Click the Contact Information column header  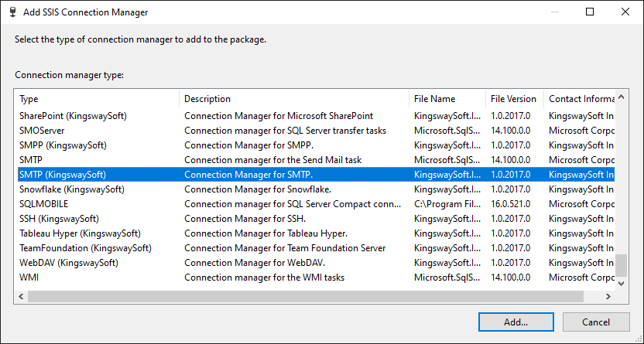point(580,99)
